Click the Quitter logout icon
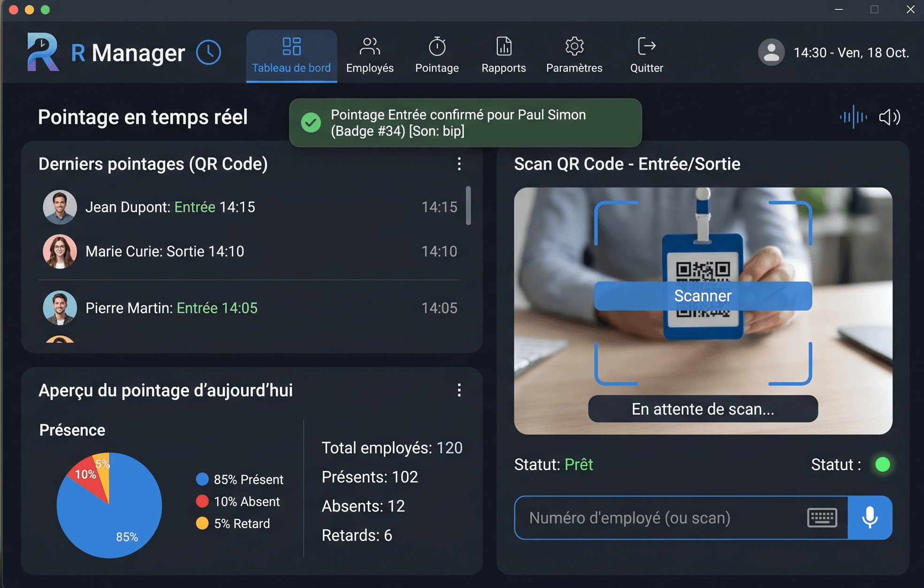This screenshot has height=588, width=924. [x=647, y=46]
